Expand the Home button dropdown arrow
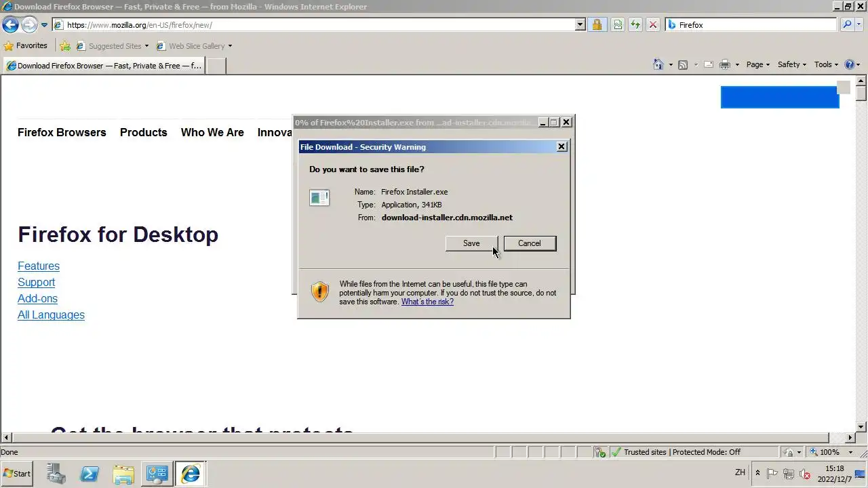 (671, 65)
